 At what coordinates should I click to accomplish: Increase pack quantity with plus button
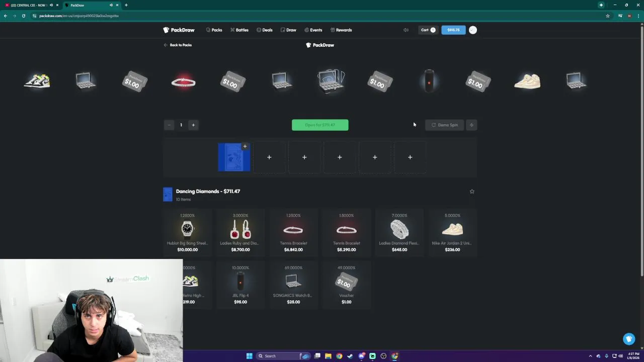click(193, 125)
